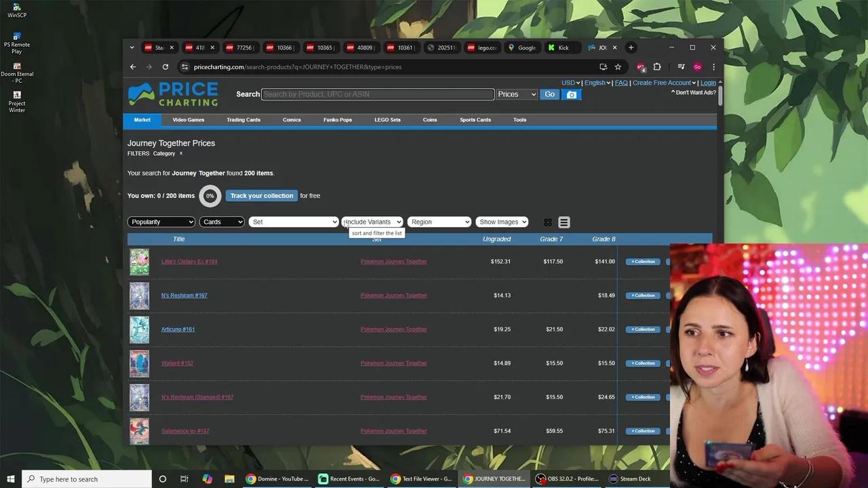This screenshot has height=488, width=868.
Task: Open the Articuno #161 card page
Action: [178, 329]
